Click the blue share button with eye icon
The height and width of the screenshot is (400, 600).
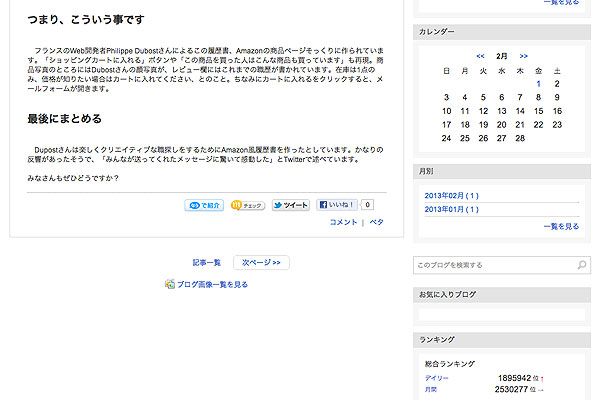tap(204, 205)
